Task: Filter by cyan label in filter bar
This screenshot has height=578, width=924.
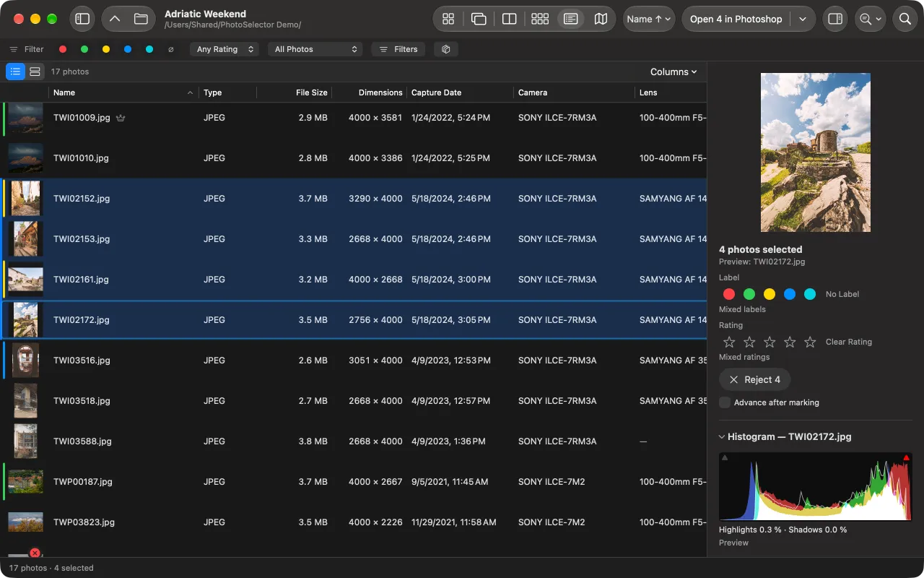Action: (149, 49)
